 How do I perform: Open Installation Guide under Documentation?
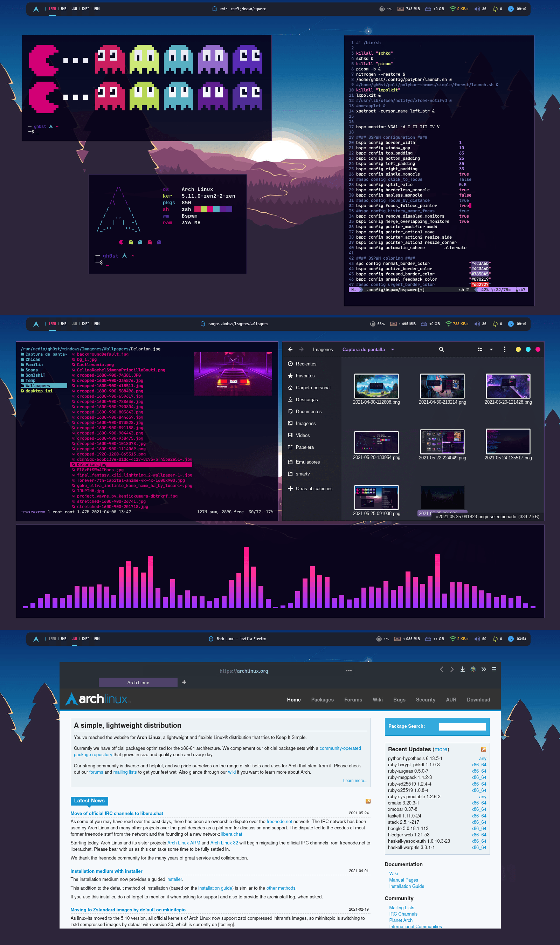(x=406, y=886)
